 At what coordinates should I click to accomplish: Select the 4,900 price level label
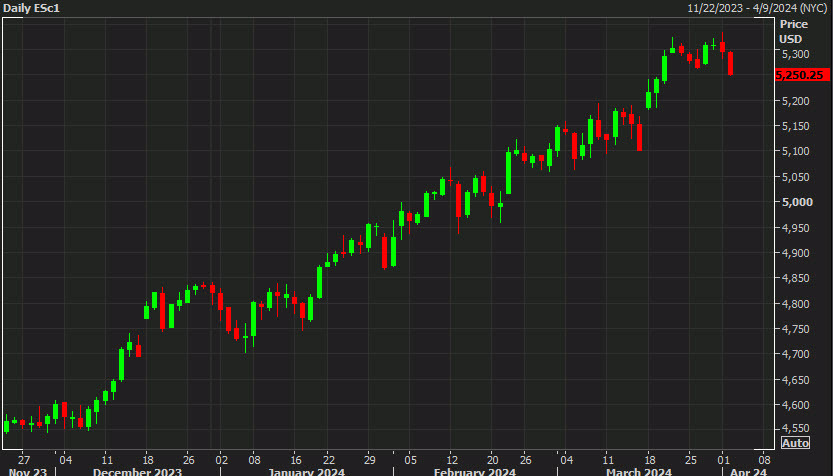point(795,253)
